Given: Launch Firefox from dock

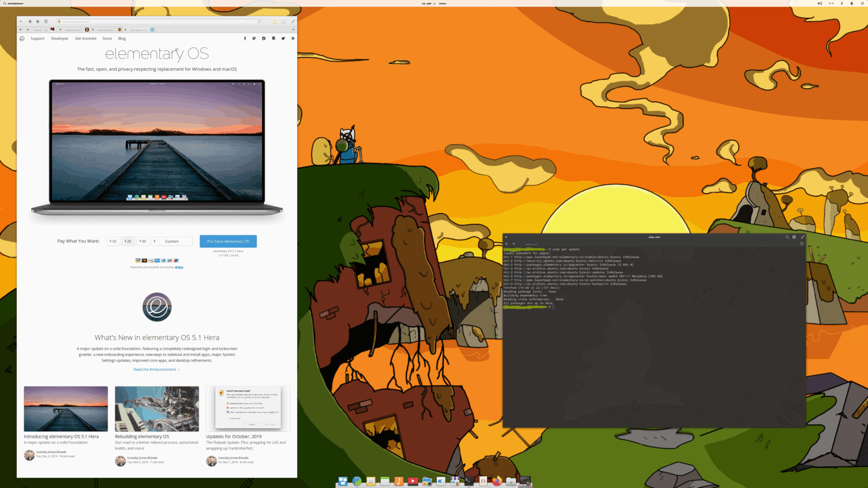Looking at the screenshot, I should pyautogui.click(x=497, y=481).
